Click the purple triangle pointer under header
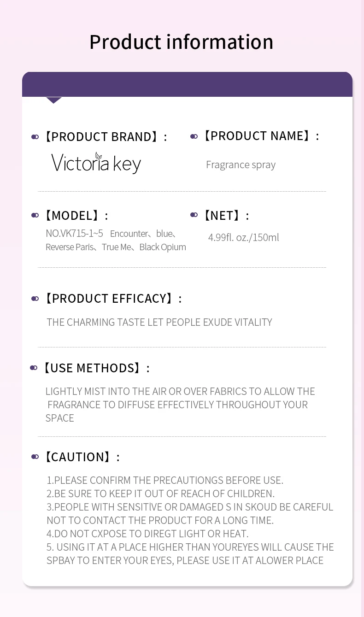The width and height of the screenshot is (364, 617). click(54, 100)
